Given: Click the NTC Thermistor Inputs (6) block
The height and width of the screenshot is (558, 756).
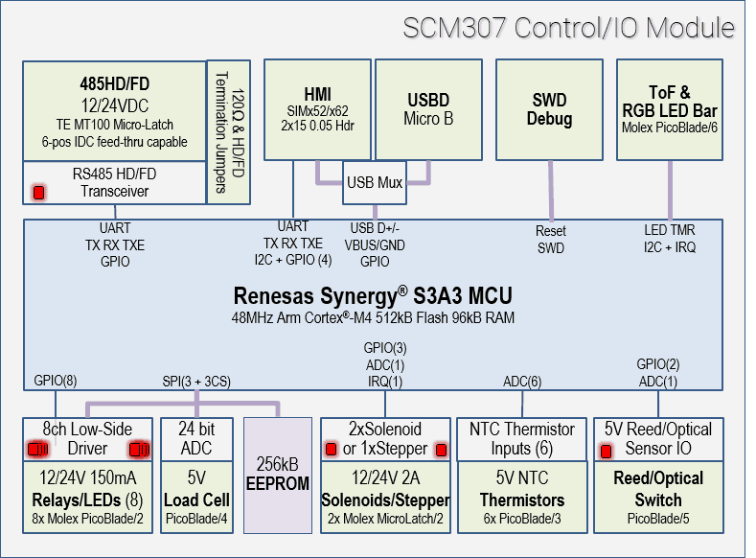Looking at the screenshot, I should 522,439.
